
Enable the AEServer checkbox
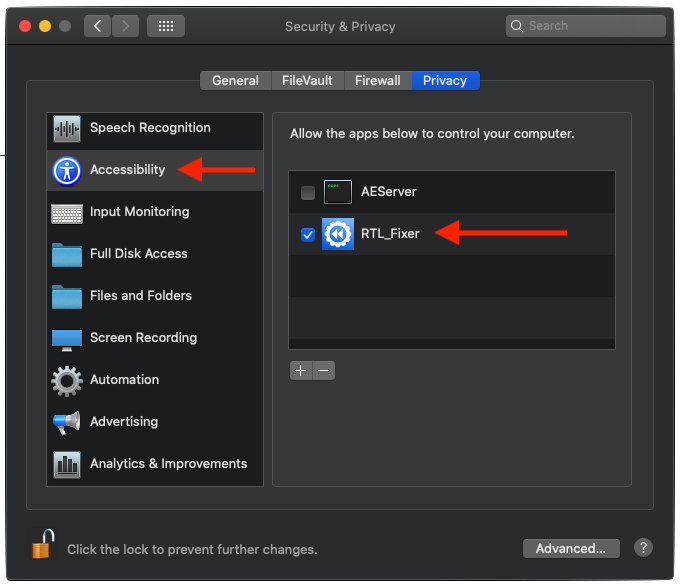point(308,193)
